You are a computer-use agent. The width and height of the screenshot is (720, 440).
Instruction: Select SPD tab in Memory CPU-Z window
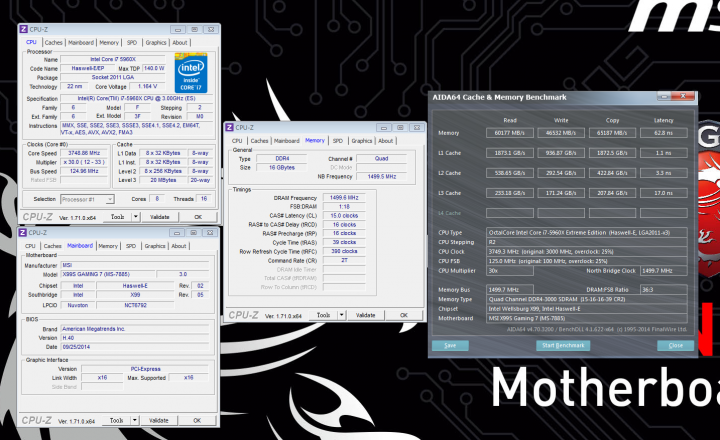[338, 141]
